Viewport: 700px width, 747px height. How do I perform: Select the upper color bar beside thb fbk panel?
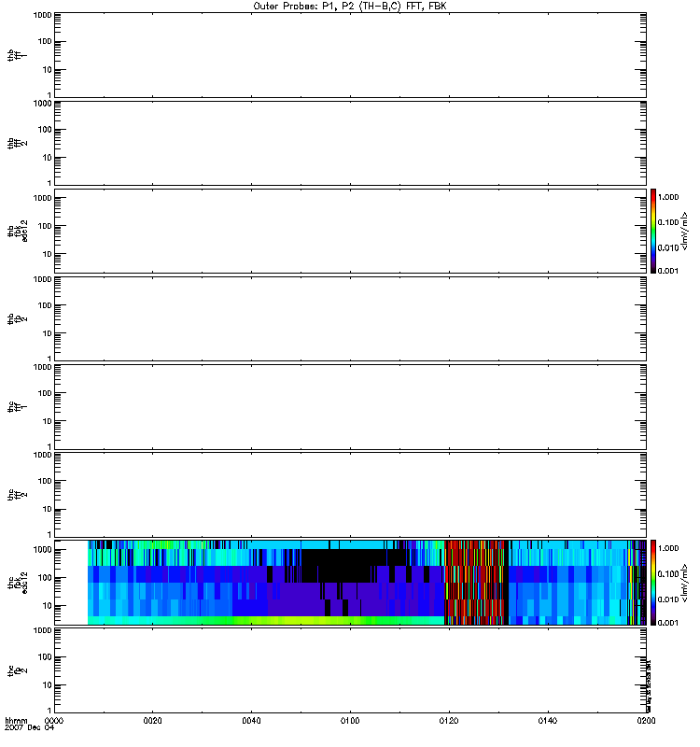[x=653, y=231]
